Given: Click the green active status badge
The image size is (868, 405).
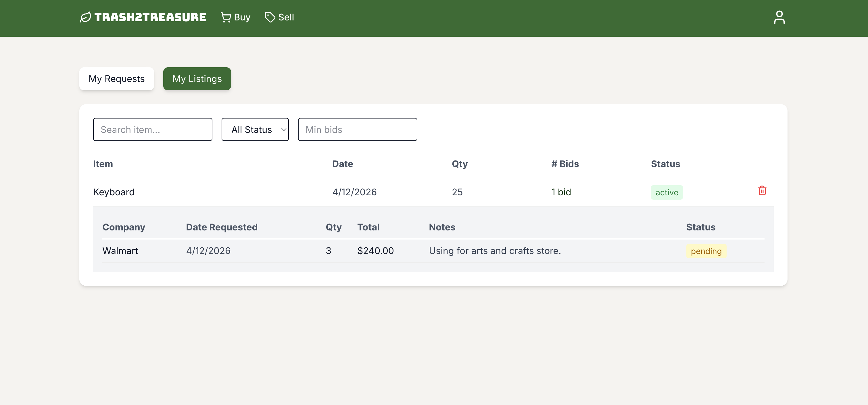Looking at the screenshot, I should [x=666, y=192].
